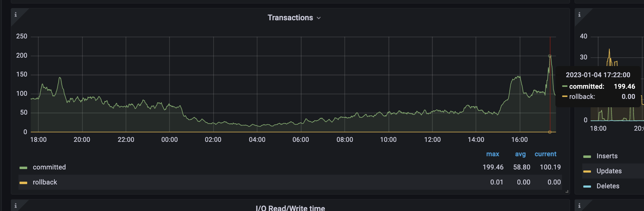Toggle the Deletes series in legend
Viewport: 644px width, 211px height.
pos(608,186)
